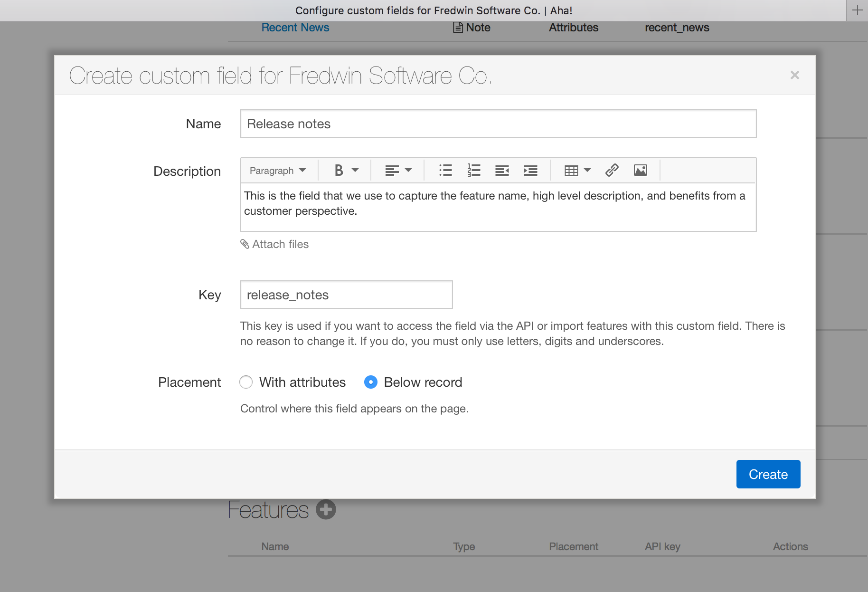Image resolution: width=868 pixels, height=592 pixels.
Task: Click the Name column header under Features
Action: 275,546
